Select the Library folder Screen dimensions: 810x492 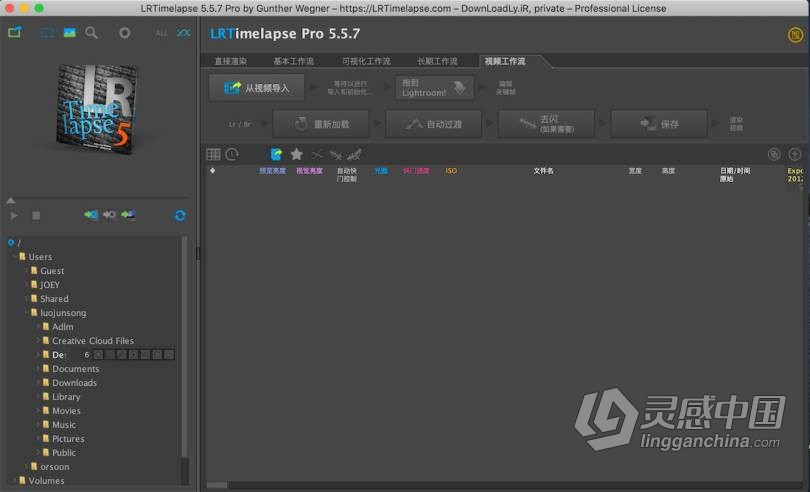tap(66, 396)
